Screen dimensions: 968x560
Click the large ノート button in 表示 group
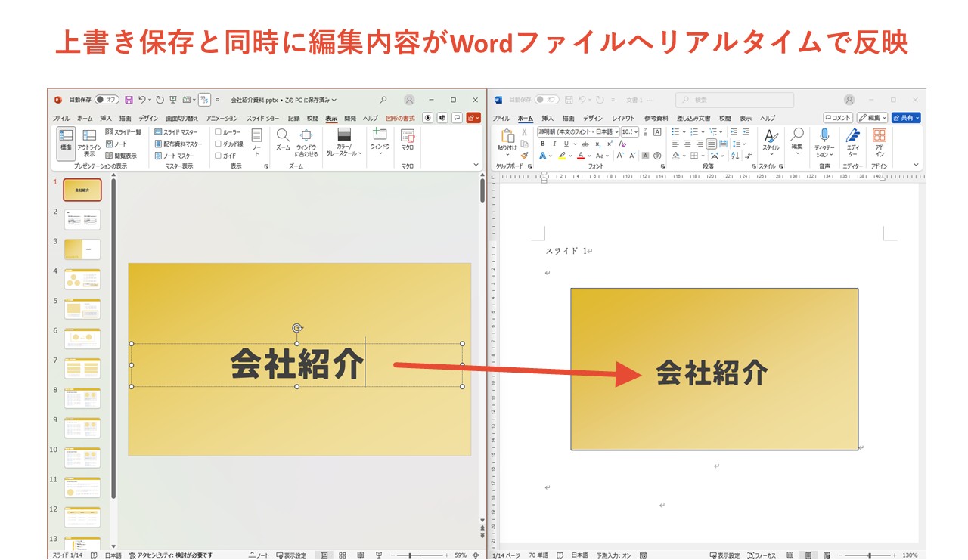(256, 142)
